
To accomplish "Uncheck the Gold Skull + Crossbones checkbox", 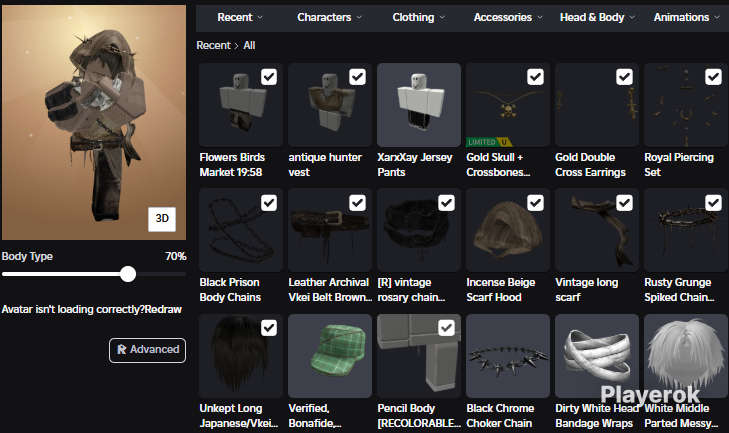I will coord(536,77).
